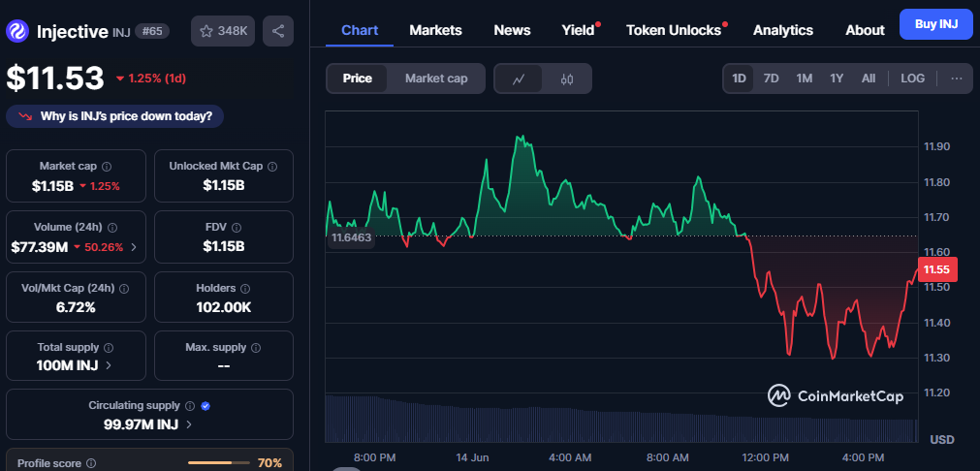Click the 50.26% volume change text
980x471 pixels.
click(104, 247)
